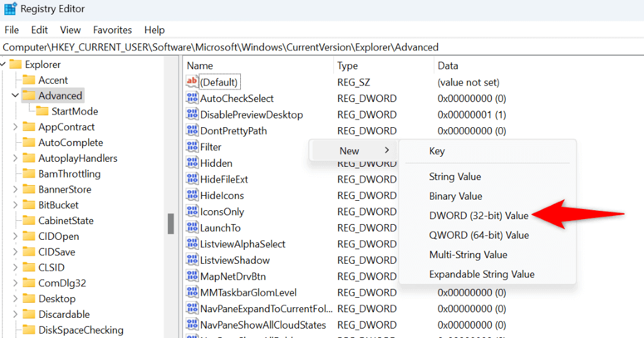Screen dimensions: 644x338
Task: Expand the CLSID key
Action: coord(15,268)
